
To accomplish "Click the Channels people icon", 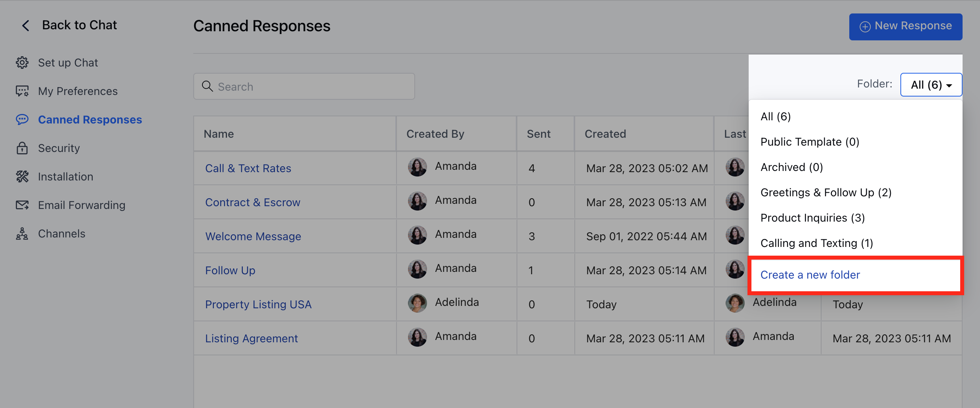I will pos(22,233).
